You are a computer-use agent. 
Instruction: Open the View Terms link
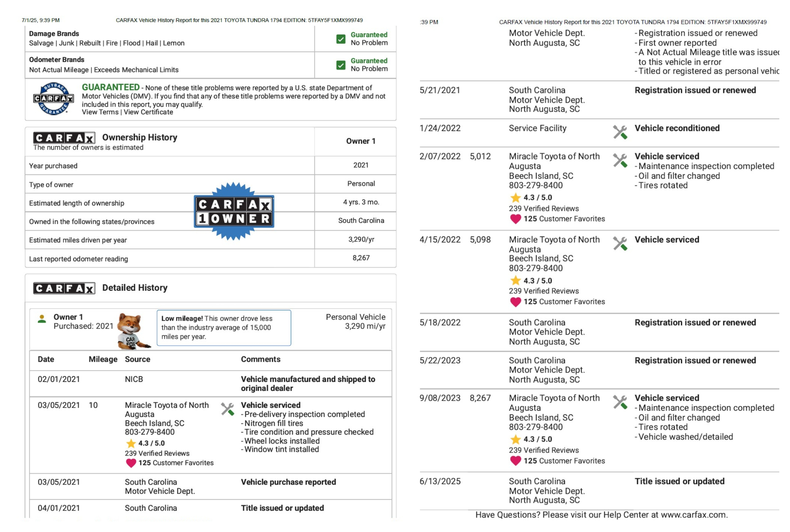(100, 112)
